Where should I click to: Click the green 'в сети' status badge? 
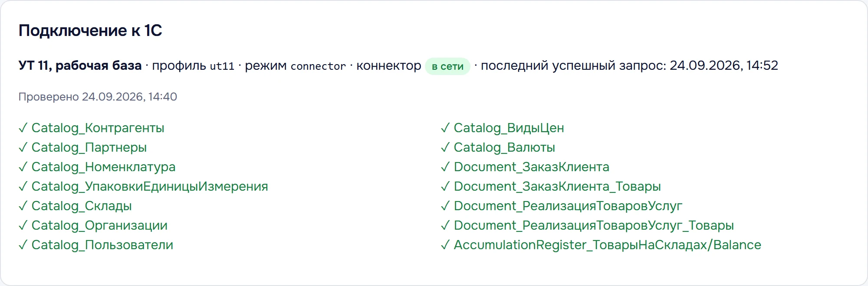tap(447, 66)
